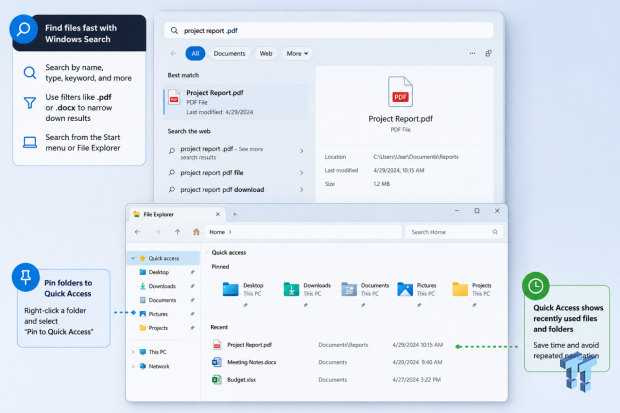Image resolution: width=620 pixels, height=413 pixels.
Task: Select Network in the navigation pane
Action: 159,366
